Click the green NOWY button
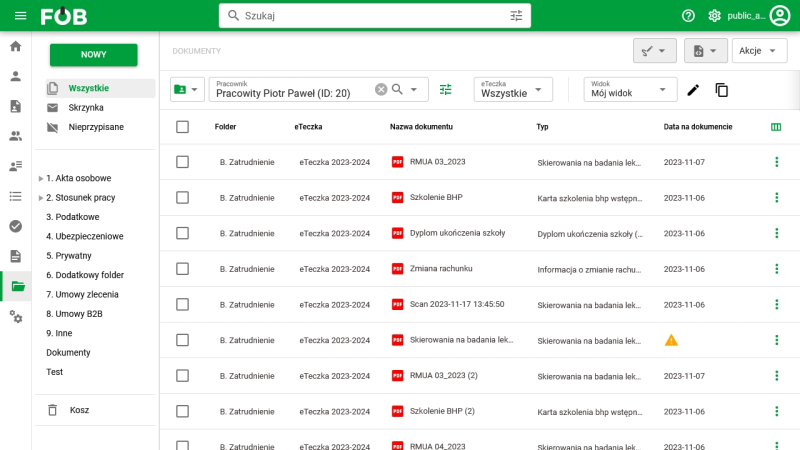Screen dimensions: 800x450 [94, 55]
